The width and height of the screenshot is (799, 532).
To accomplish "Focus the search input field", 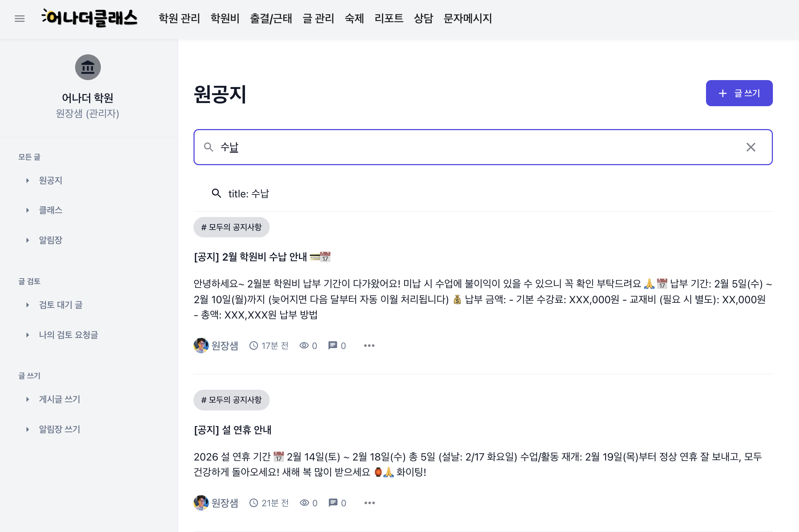I will [x=465, y=147].
